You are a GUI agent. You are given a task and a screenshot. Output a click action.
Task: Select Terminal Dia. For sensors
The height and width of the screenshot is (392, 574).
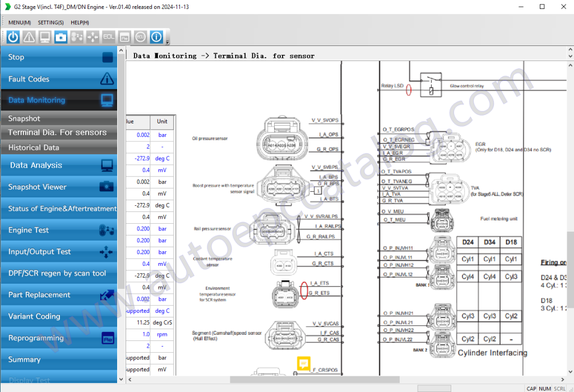[58, 132]
